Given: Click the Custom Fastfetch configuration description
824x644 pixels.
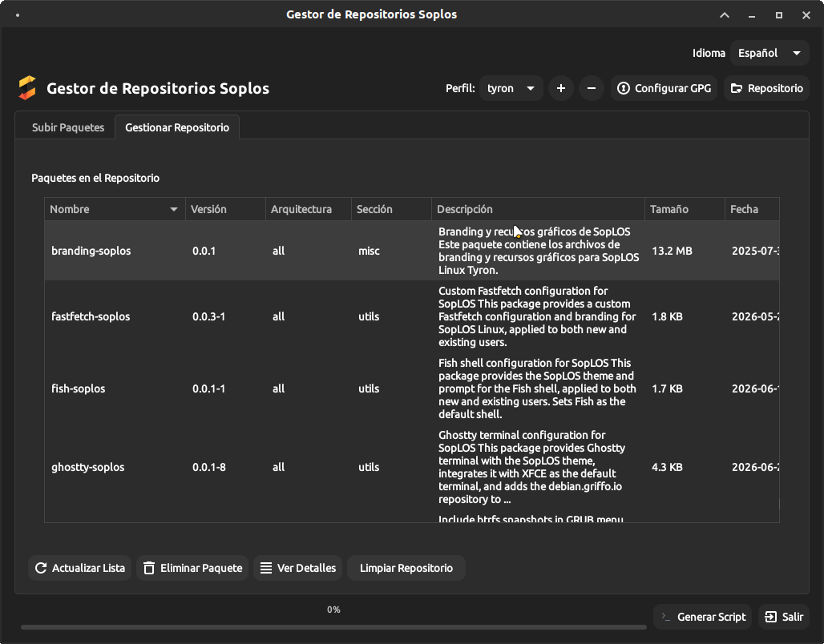Looking at the screenshot, I should (538, 316).
